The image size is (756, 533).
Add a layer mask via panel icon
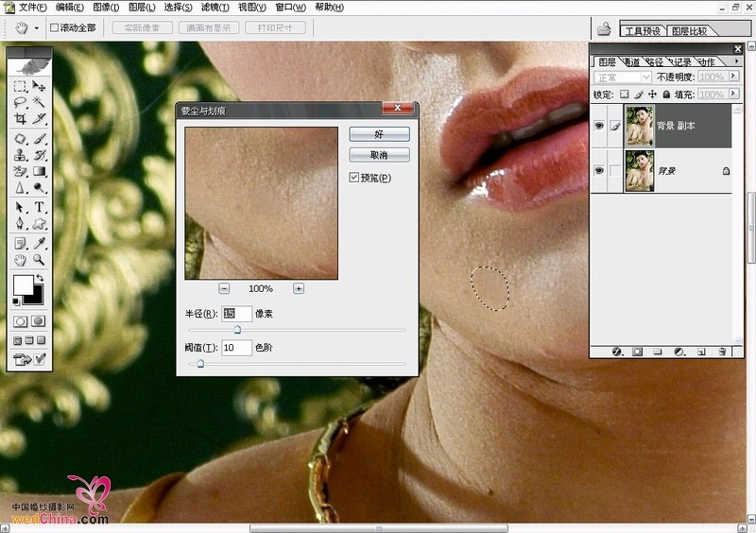(637, 352)
